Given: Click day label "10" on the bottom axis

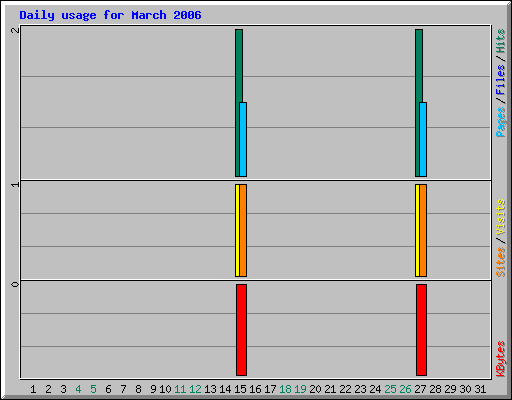Looking at the screenshot, I should point(165,389).
